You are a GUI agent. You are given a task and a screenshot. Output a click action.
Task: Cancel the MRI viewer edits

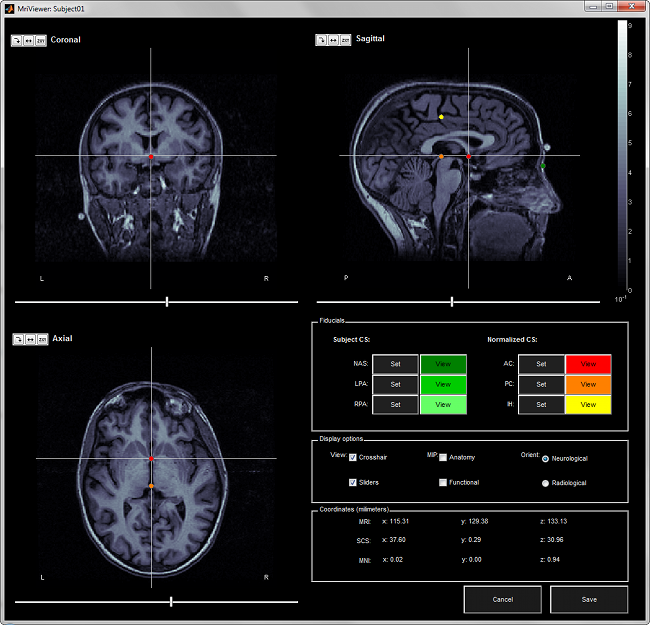pyautogui.click(x=502, y=599)
